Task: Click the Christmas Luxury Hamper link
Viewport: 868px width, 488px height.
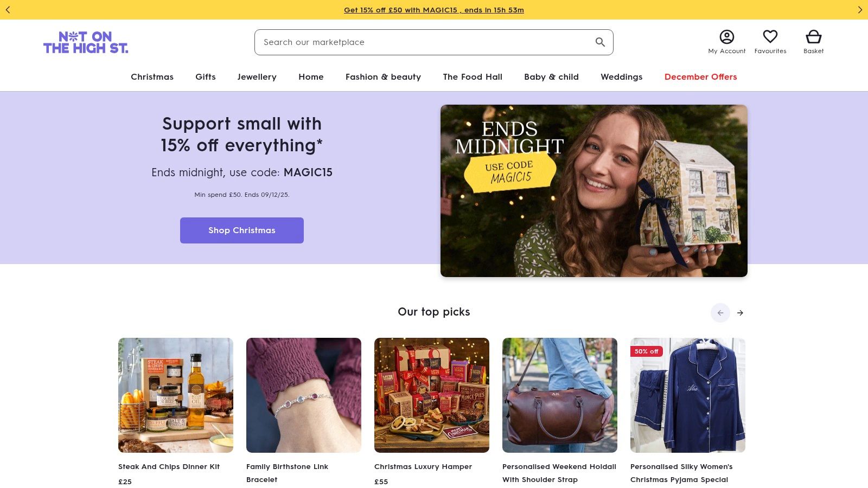Action: pos(423,466)
